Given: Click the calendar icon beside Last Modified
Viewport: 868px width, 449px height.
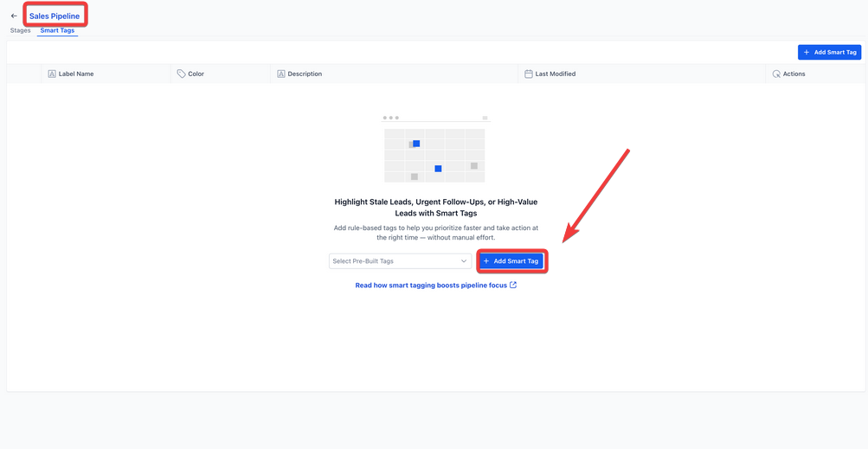Looking at the screenshot, I should pos(529,74).
